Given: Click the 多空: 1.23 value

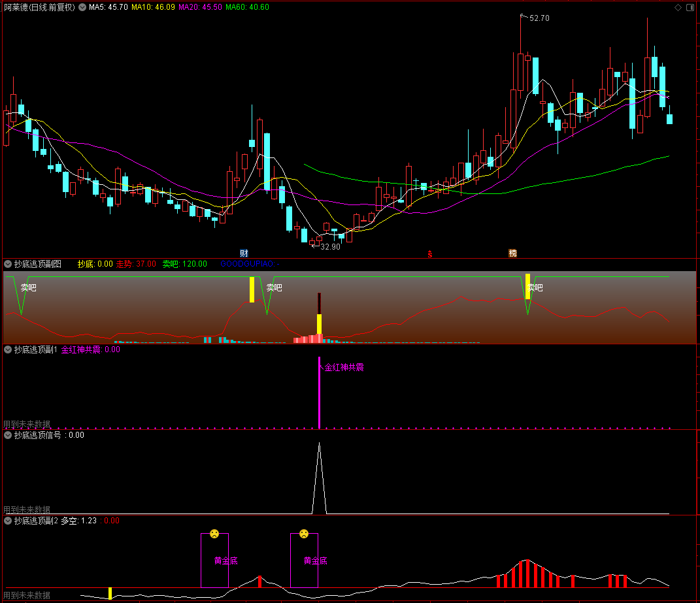Looking at the screenshot, I should [x=79, y=521].
